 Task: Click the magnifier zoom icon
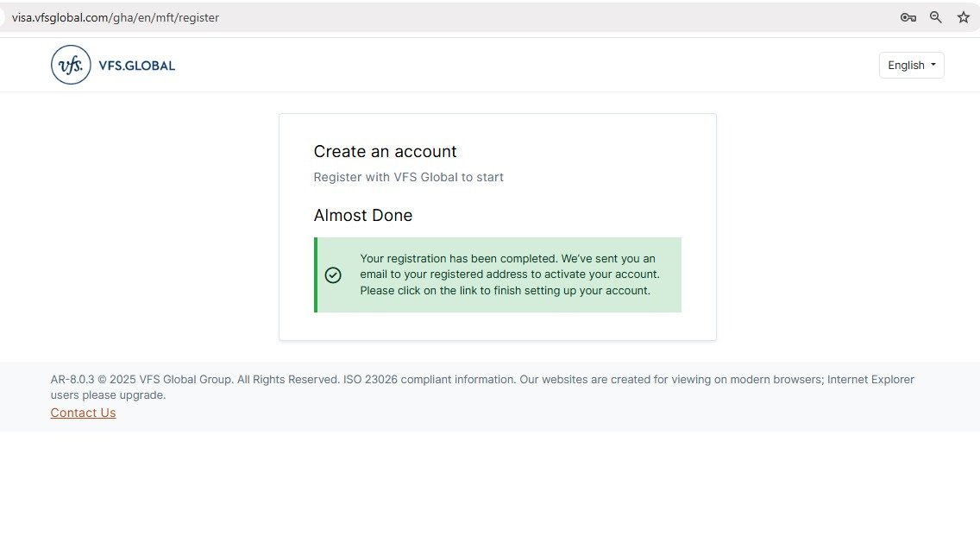pyautogui.click(x=935, y=16)
